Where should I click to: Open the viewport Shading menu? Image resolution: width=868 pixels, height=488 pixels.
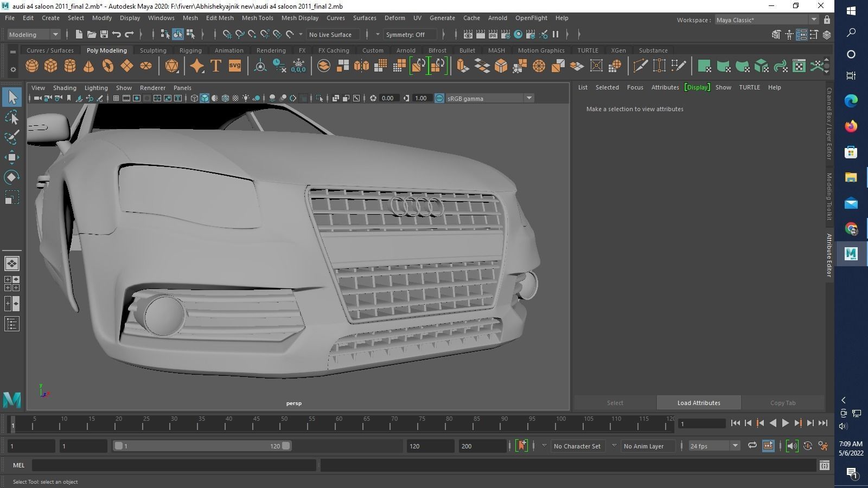(x=65, y=88)
